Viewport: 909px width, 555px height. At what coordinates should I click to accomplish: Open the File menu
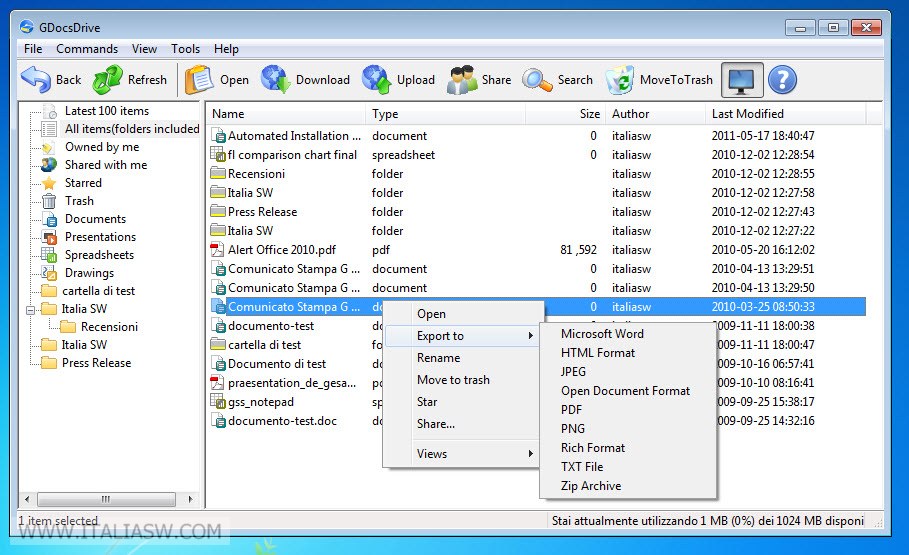tap(33, 49)
